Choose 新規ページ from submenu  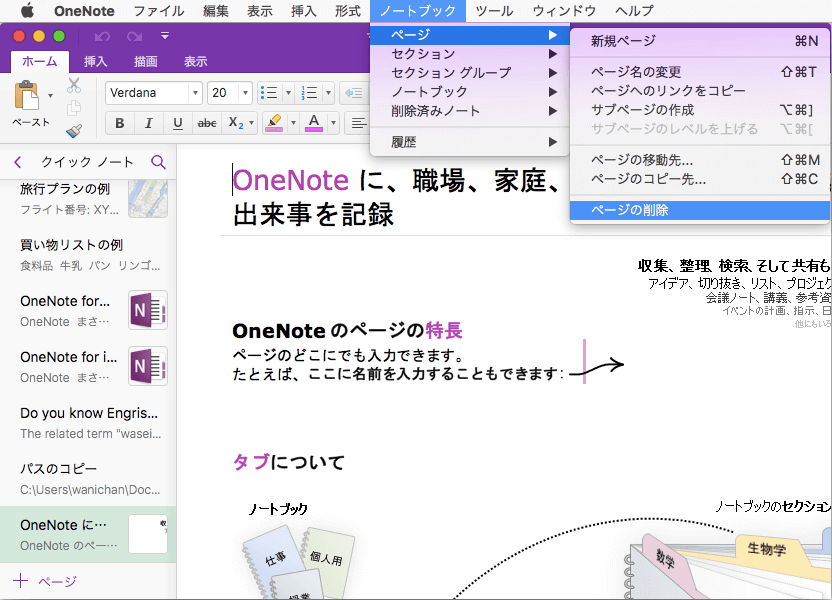pos(700,41)
